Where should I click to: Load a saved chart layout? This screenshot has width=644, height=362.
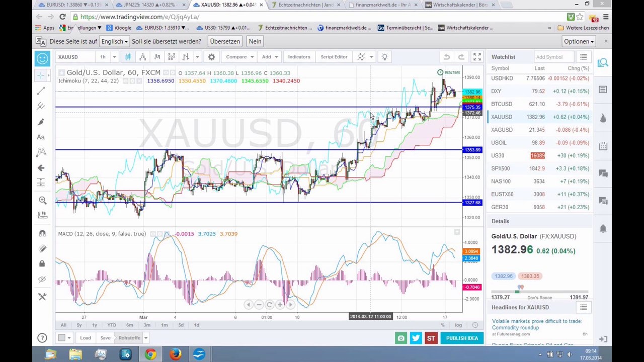pyautogui.click(x=86, y=338)
